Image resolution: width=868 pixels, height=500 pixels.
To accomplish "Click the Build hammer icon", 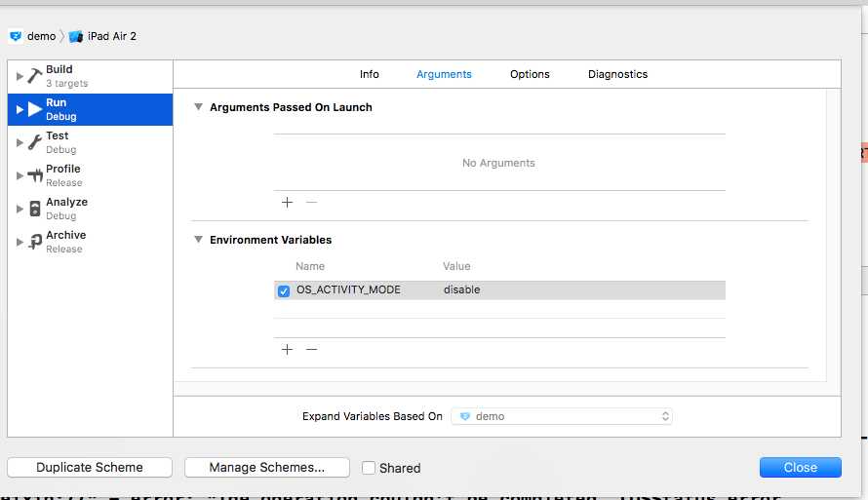I will [34, 76].
